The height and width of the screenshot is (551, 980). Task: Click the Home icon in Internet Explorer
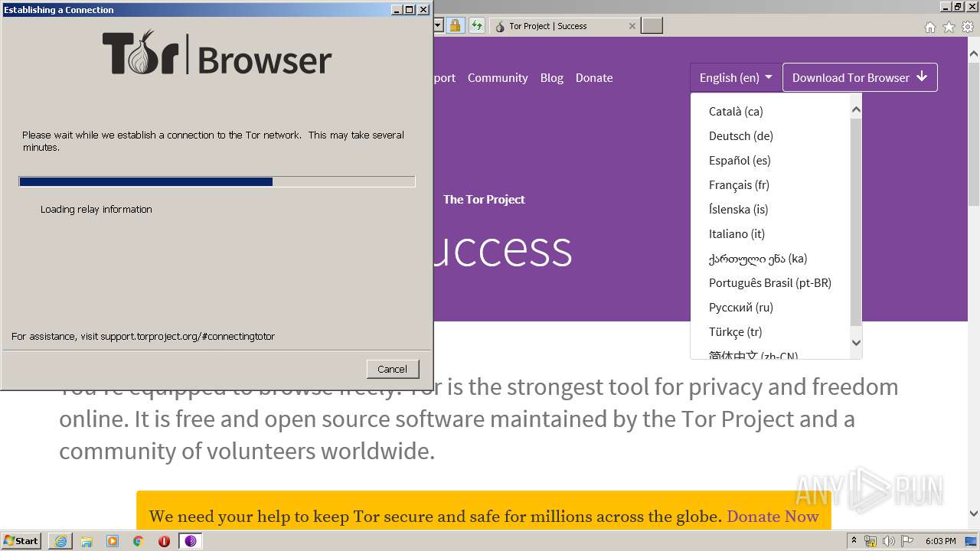pyautogui.click(x=929, y=27)
